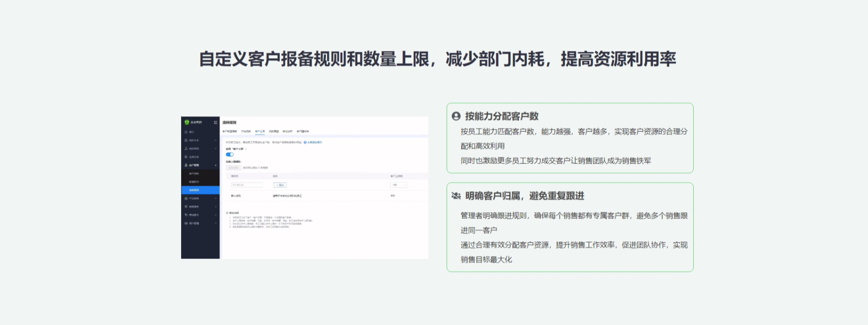
Task: Expand the sidebar section below 流转规则
Action: 216,198
